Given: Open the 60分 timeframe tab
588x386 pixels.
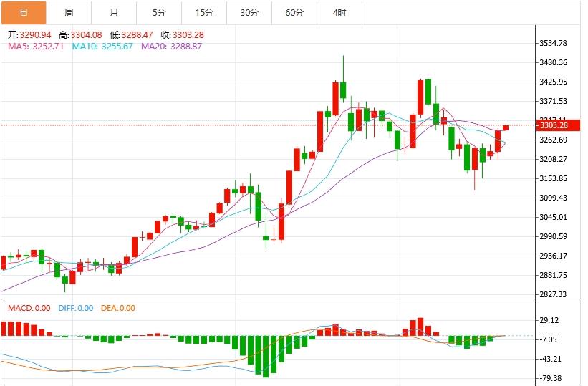Looking at the screenshot, I should (294, 13).
